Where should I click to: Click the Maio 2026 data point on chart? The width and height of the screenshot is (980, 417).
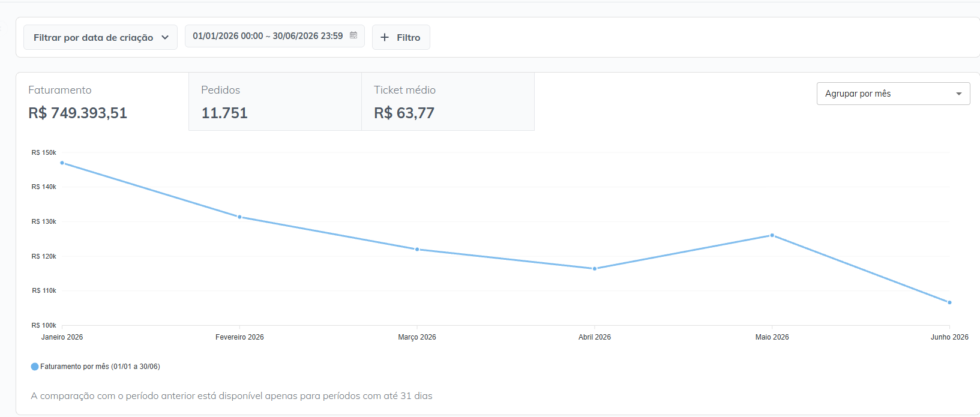point(772,235)
